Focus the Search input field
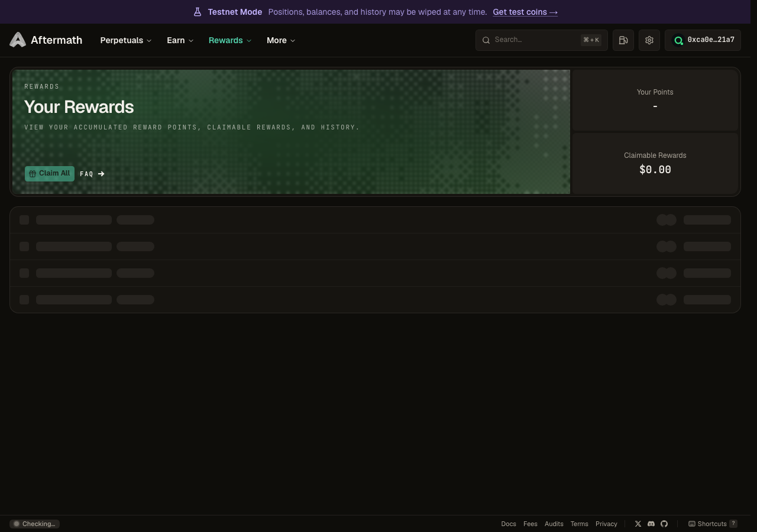 pyautogui.click(x=542, y=40)
